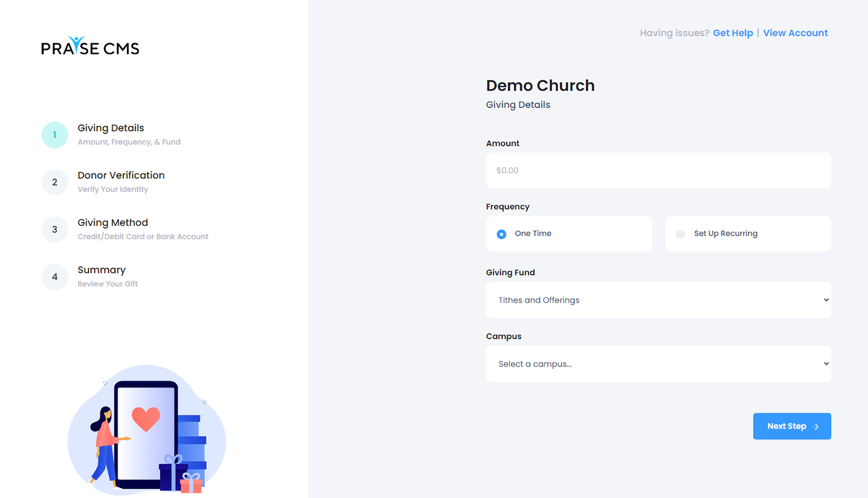Image resolution: width=868 pixels, height=498 pixels.
Task: Select the step 1 circle icon
Action: point(55,135)
